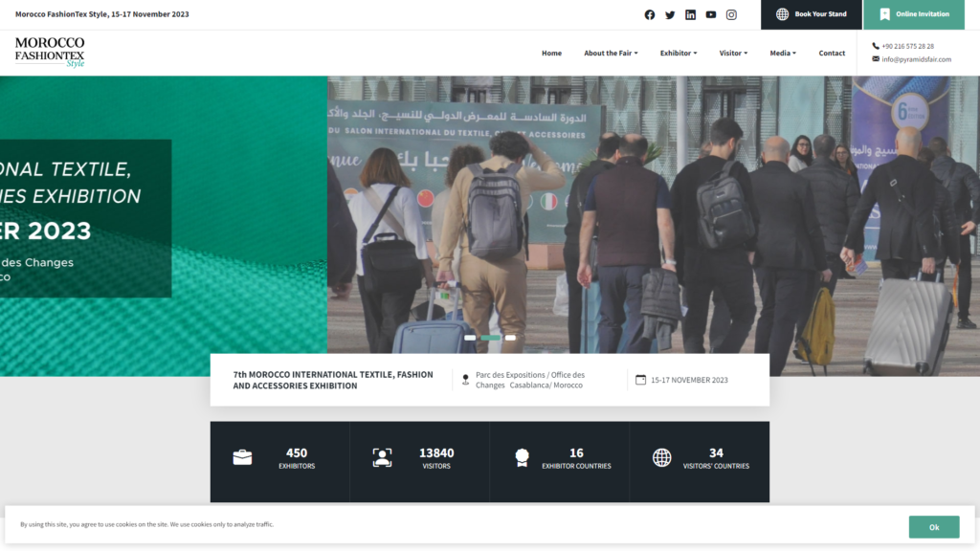Click the top bar event date text
Image resolution: width=980 pixels, height=551 pixels.
[101, 13]
